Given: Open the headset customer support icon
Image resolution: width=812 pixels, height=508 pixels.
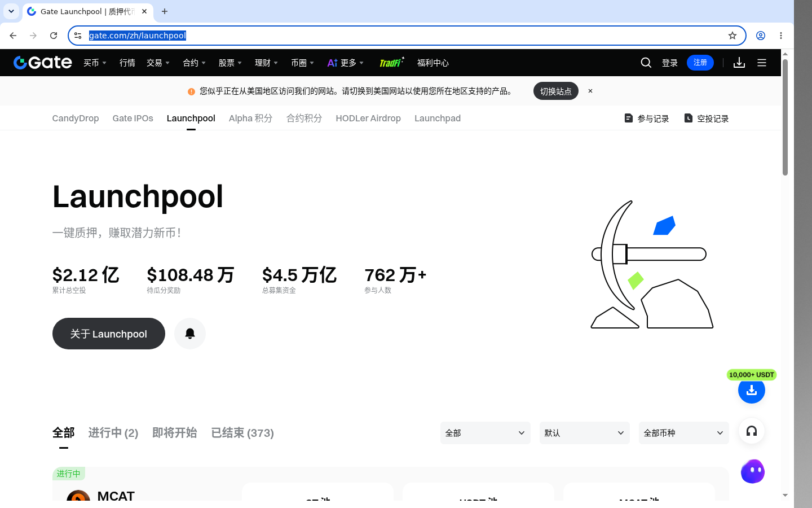Looking at the screenshot, I should 752,431.
